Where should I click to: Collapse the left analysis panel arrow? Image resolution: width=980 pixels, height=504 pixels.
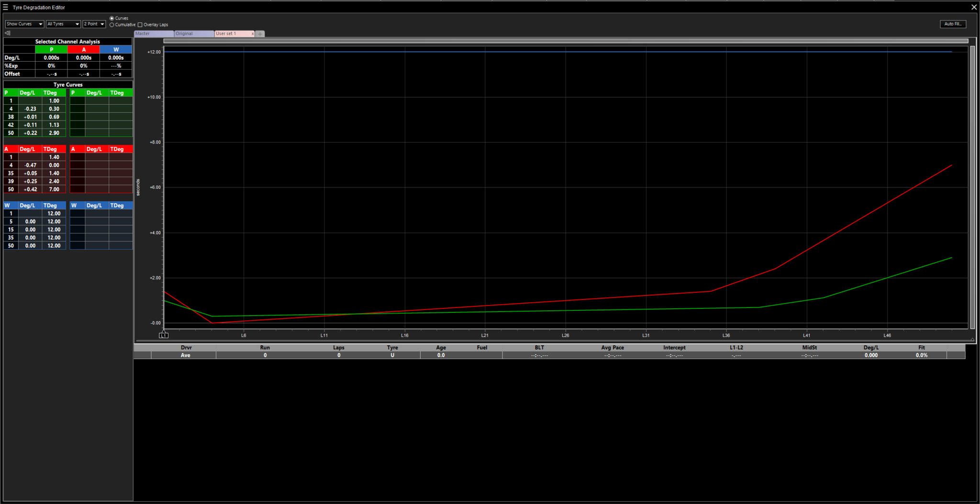[x=7, y=33]
